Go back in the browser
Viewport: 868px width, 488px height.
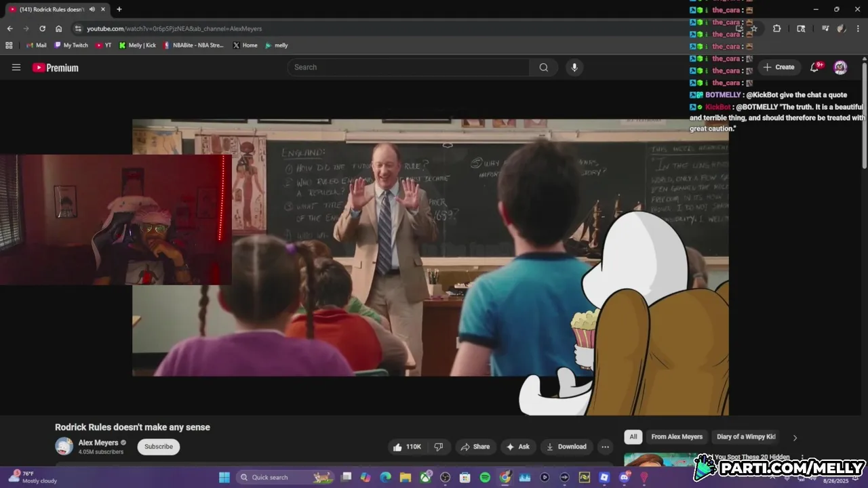coord(9,28)
